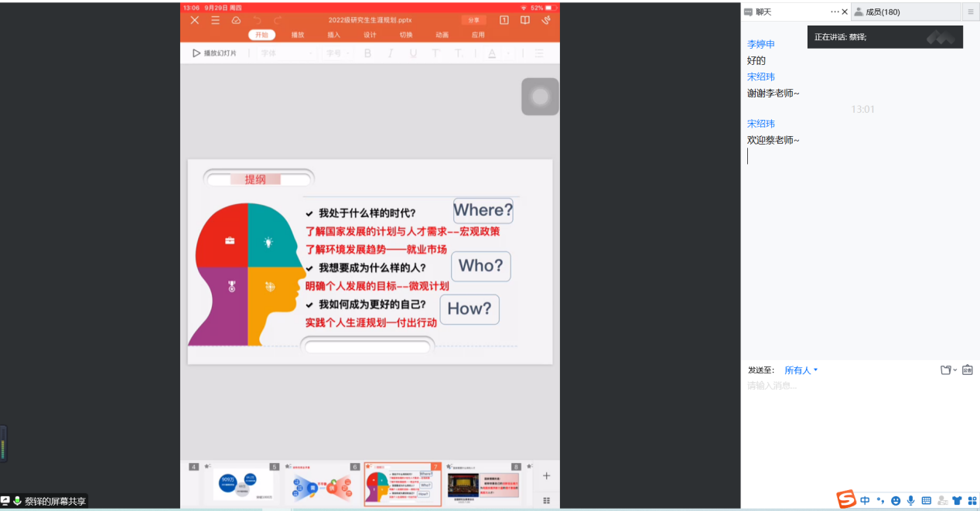This screenshot has height=511, width=980.
Task: Select slide 6 thumbnail
Action: click(x=322, y=485)
